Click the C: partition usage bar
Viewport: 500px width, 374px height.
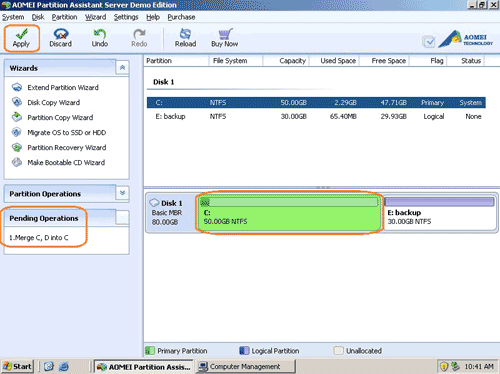[289, 202]
